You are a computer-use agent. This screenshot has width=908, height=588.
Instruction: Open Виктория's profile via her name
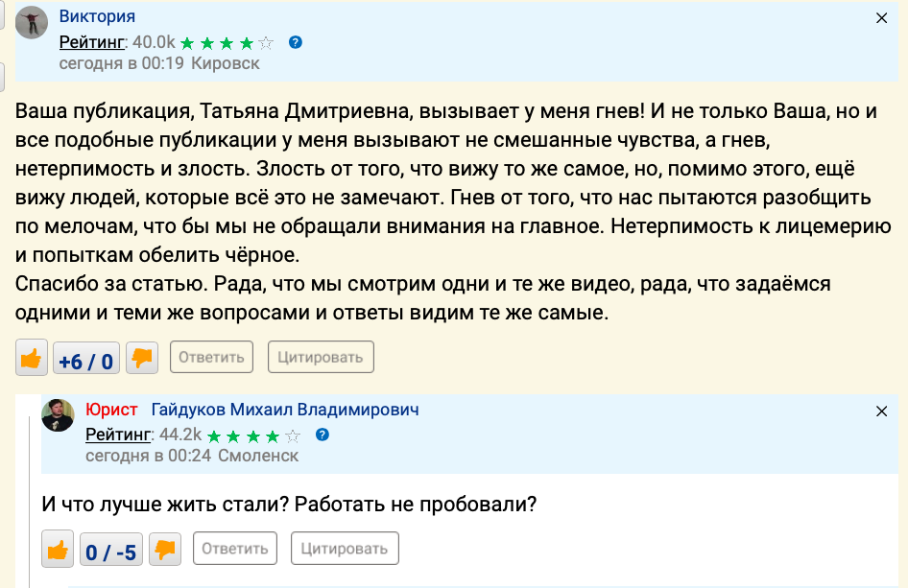[97, 16]
